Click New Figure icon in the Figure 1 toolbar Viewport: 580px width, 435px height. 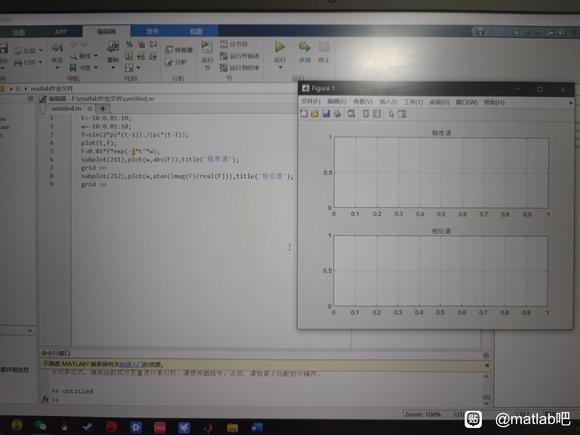click(x=304, y=114)
